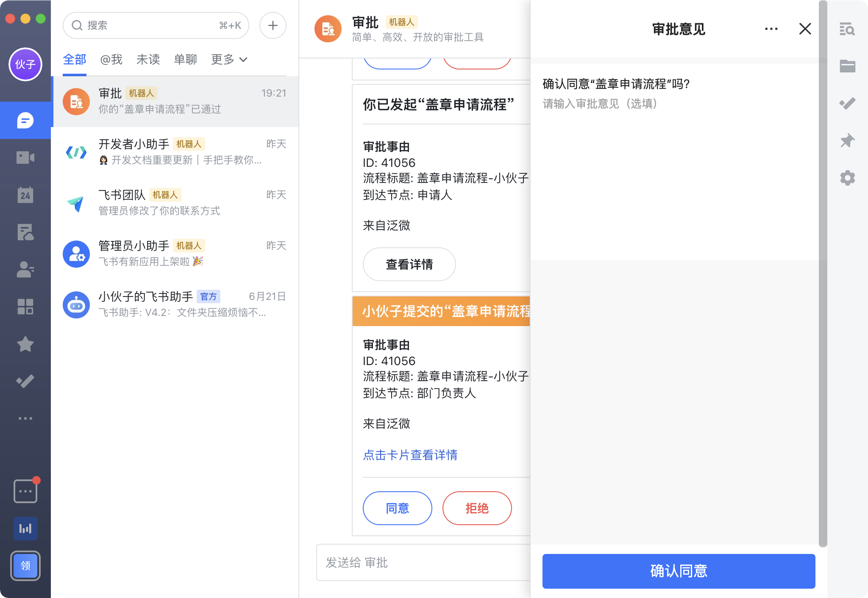Open the approval panel more options menu

(771, 29)
